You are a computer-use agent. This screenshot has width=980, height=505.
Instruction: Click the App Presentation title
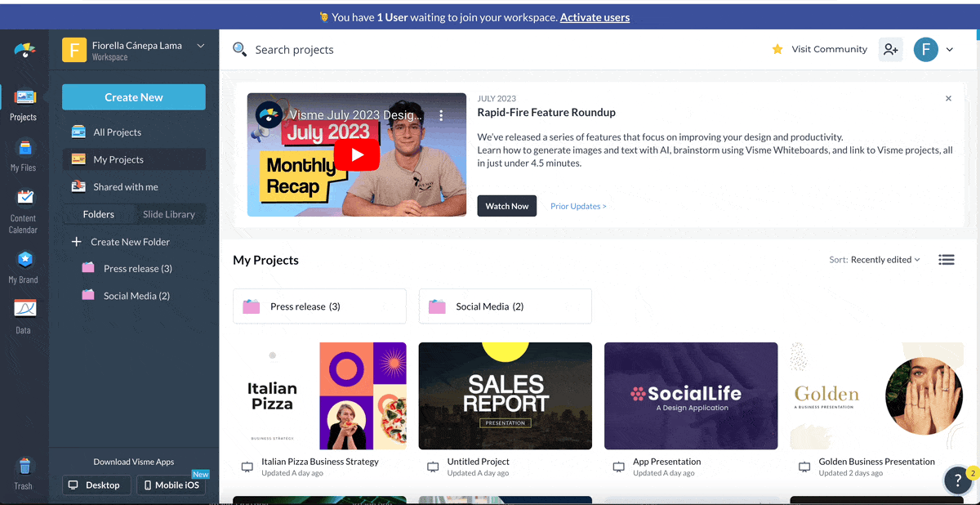pos(667,462)
